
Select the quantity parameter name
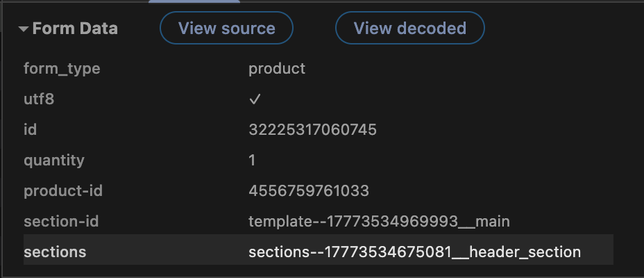coord(54,161)
